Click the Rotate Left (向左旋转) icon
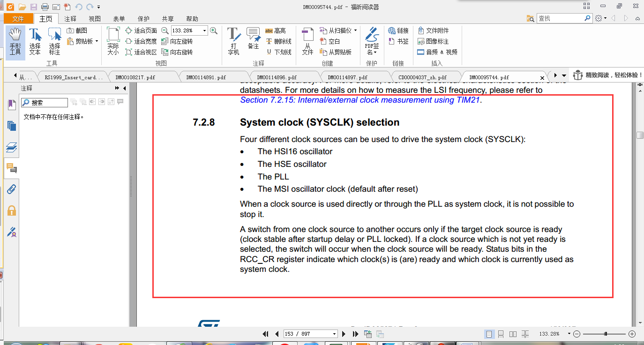 177,41
